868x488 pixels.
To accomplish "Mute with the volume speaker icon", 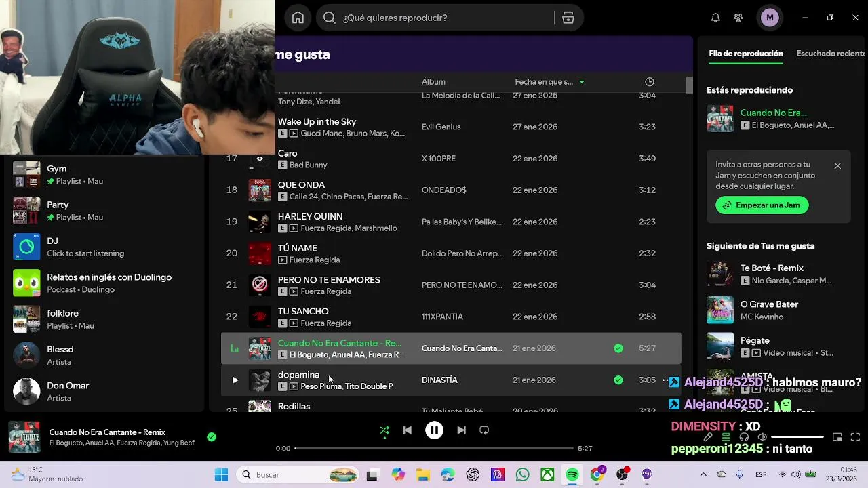I will pos(762,437).
